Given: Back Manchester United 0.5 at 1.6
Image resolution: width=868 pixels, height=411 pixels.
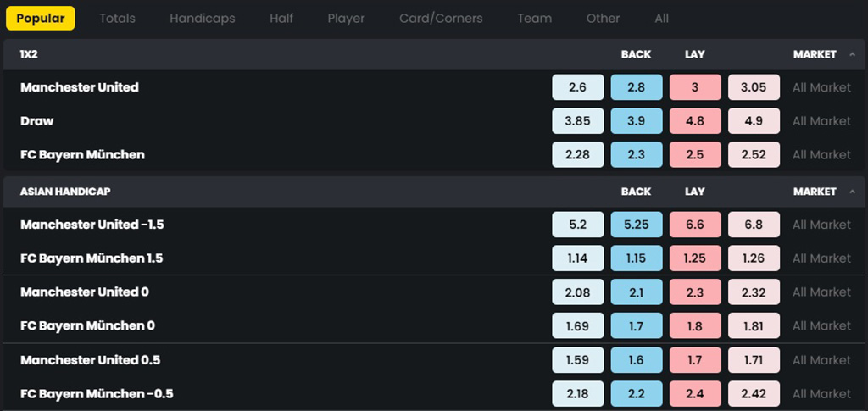Looking at the screenshot, I should coord(637,360).
